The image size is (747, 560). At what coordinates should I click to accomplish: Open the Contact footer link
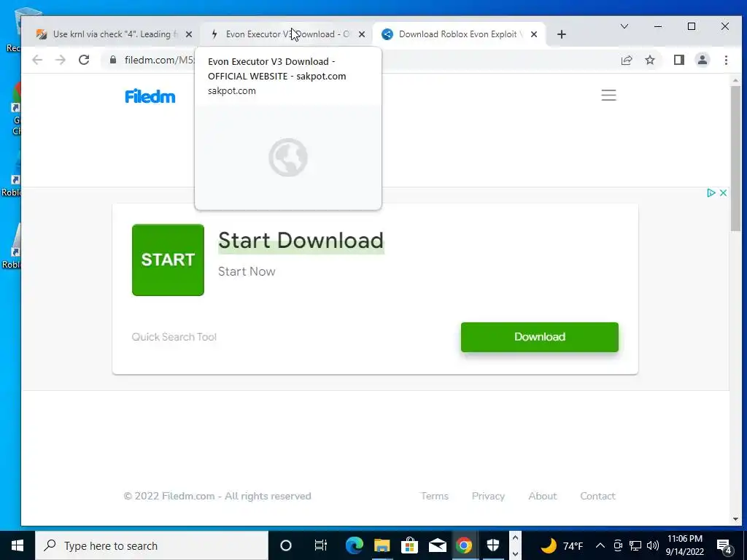coord(598,496)
